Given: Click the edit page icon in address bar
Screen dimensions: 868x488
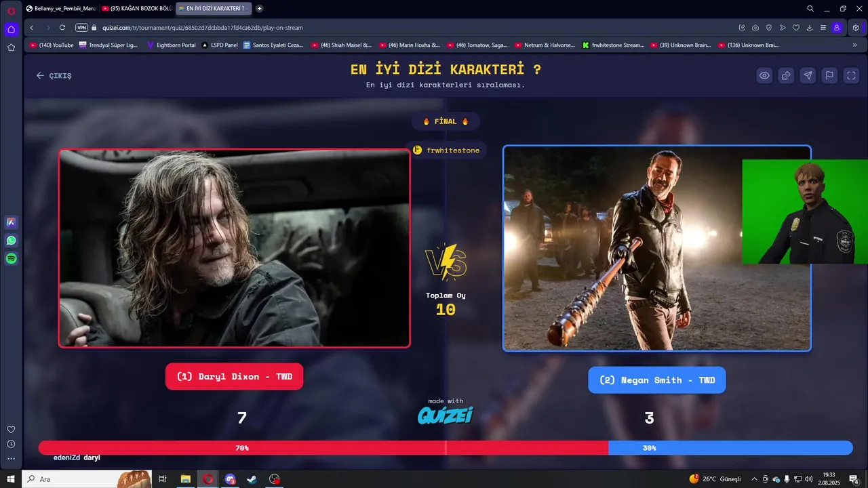Looking at the screenshot, I should pos(742,28).
